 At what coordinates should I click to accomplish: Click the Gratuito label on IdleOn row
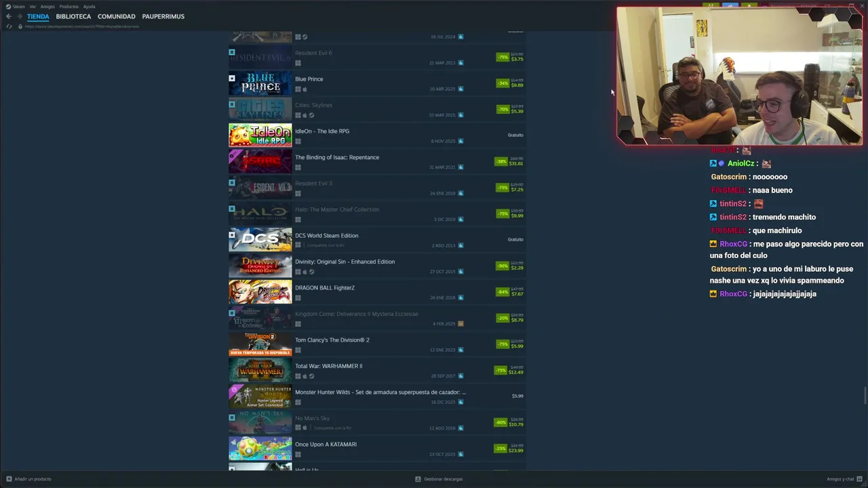click(x=515, y=135)
